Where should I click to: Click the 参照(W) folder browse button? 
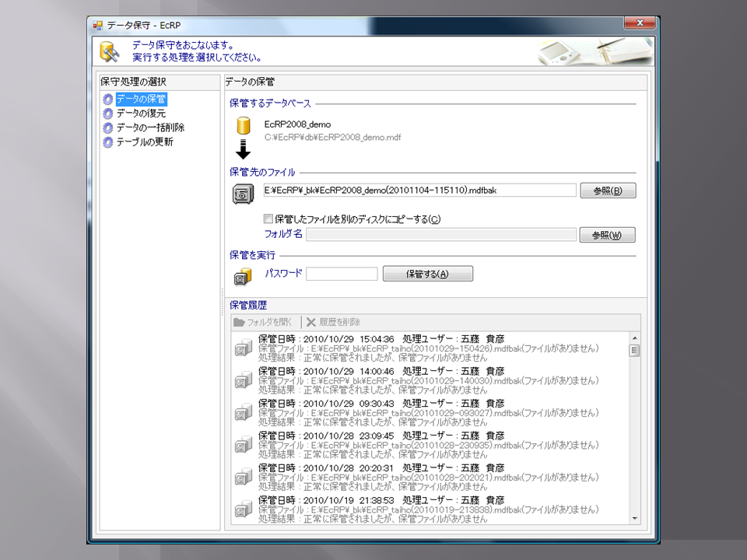pos(607,235)
